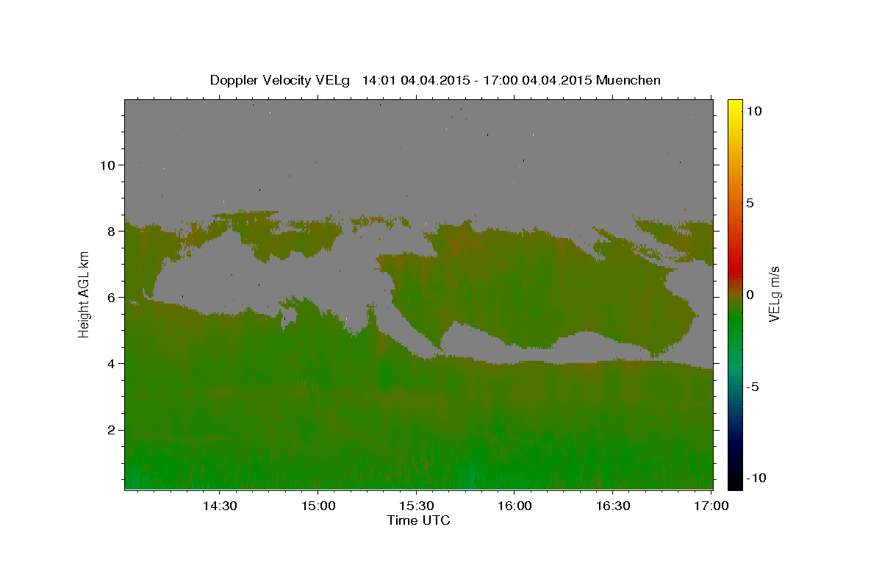Click the height tick label 4
The width and height of the screenshot is (882, 588).
click(111, 364)
